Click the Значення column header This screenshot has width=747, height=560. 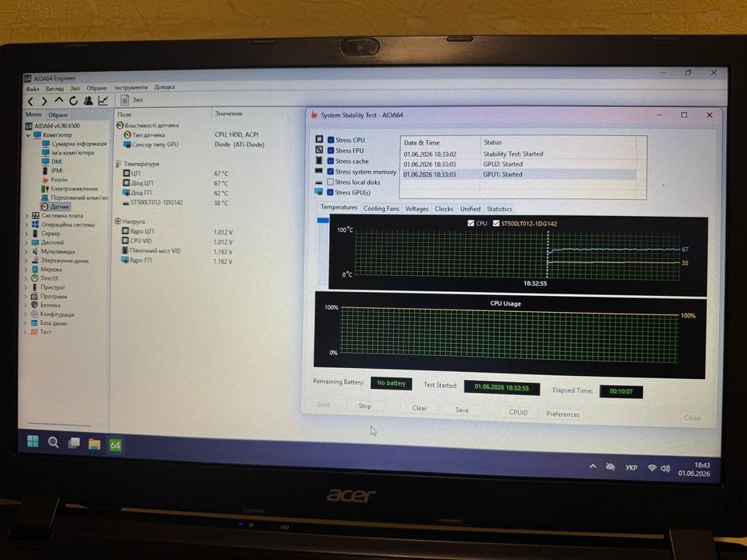[228, 114]
